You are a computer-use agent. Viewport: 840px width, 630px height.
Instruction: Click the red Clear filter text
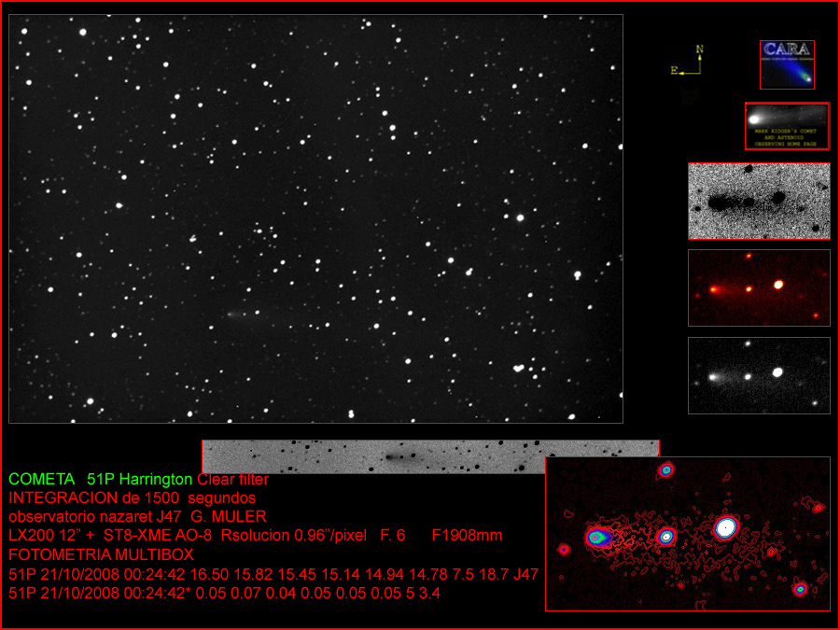tap(233, 479)
